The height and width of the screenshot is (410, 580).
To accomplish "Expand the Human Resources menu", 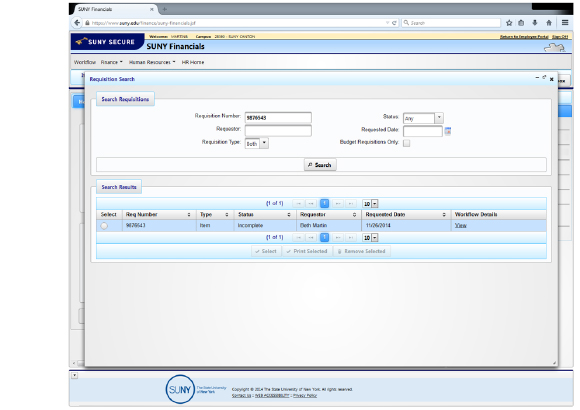I will [152, 62].
